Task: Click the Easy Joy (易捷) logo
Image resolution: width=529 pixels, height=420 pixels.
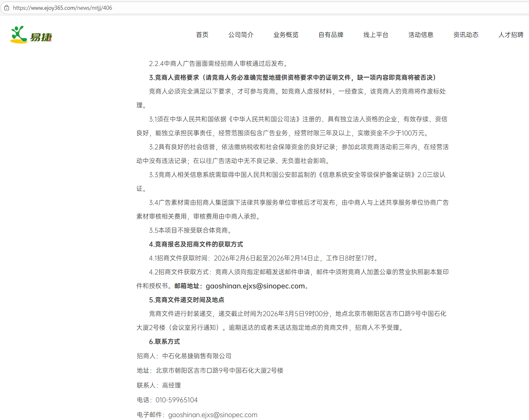Action: (31, 35)
